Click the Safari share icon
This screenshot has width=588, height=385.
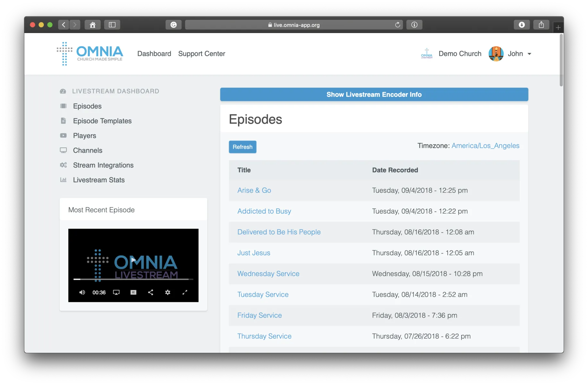pos(541,25)
